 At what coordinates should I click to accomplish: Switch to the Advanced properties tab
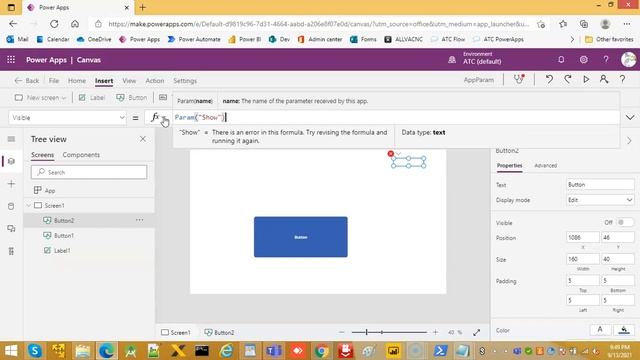[545, 165]
